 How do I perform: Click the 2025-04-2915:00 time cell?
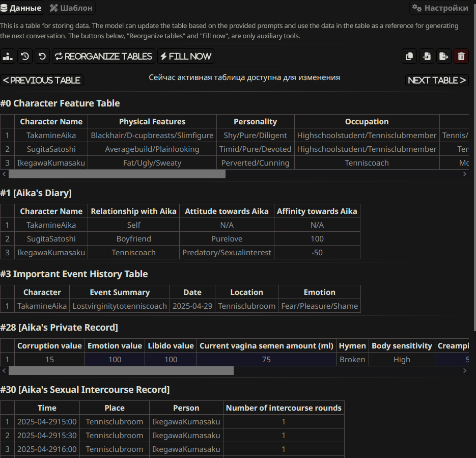coord(47,421)
